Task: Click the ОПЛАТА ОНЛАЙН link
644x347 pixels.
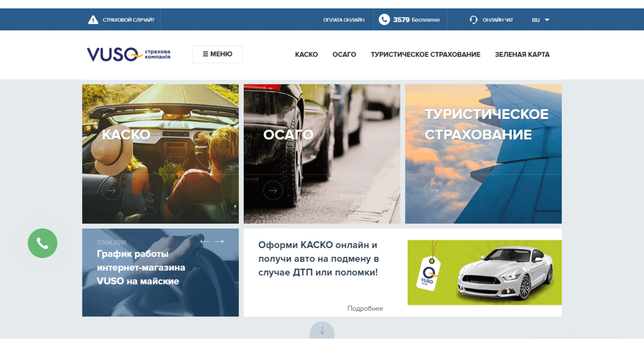Action: [344, 20]
